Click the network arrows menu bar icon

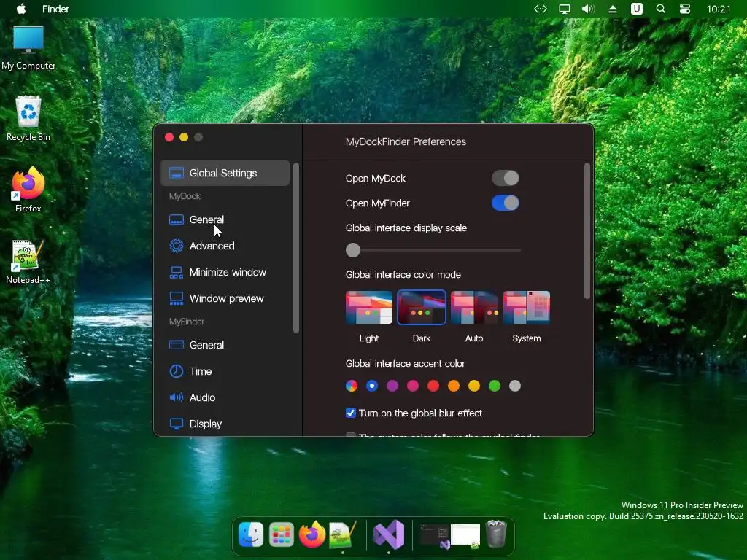pos(541,9)
